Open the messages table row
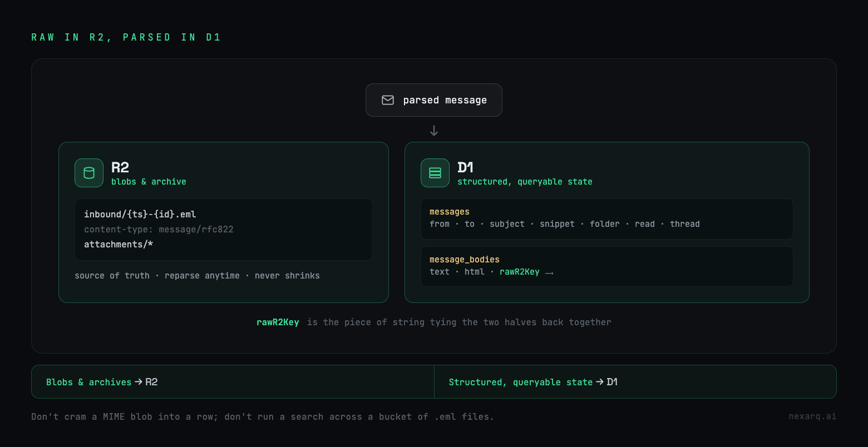 click(x=607, y=219)
